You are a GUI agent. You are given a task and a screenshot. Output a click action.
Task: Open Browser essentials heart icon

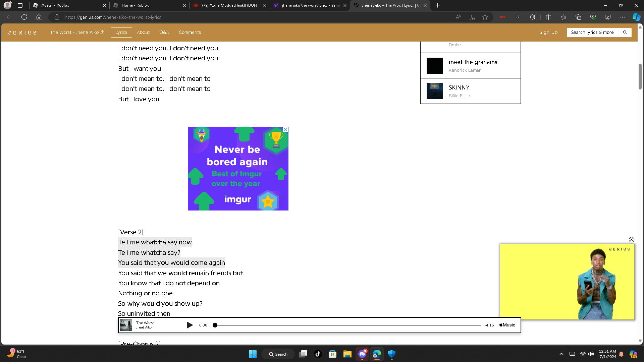pyautogui.click(x=593, y=17)
